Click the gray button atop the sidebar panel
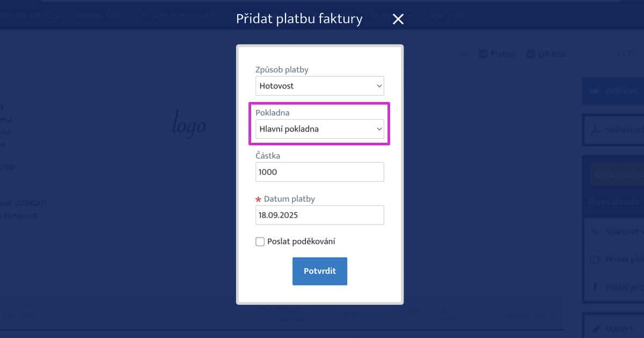644x338 pixels. pyautogui.click(x=616, y=175)
